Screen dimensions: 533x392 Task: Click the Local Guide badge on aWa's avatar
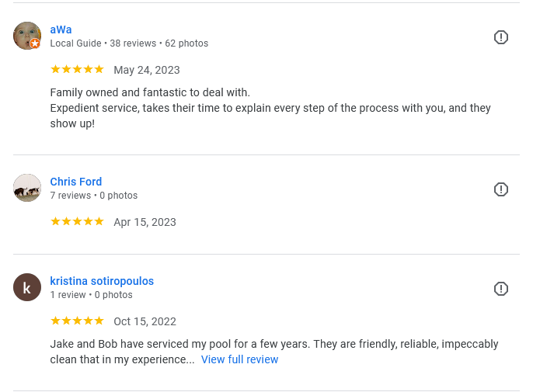point(35,44)
